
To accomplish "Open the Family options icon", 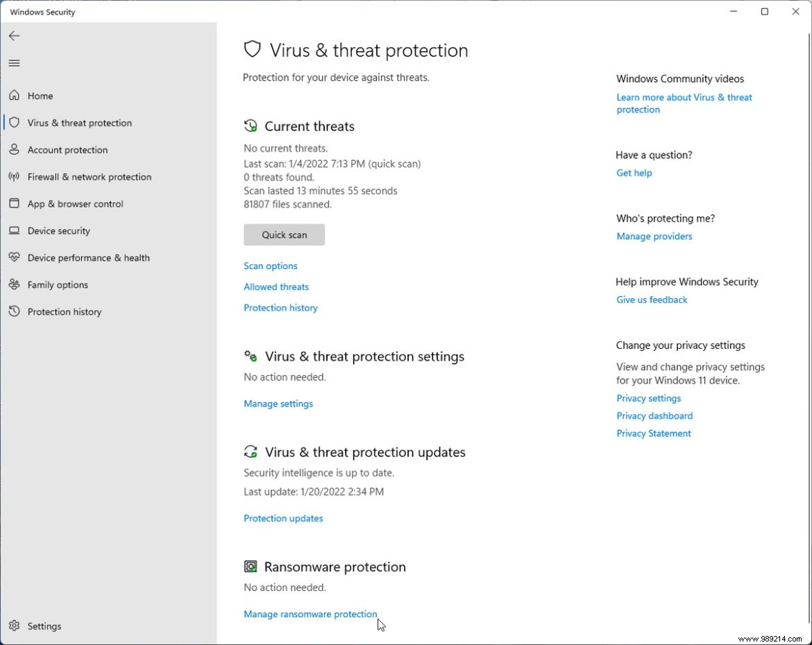I will [x=15, y=284].
